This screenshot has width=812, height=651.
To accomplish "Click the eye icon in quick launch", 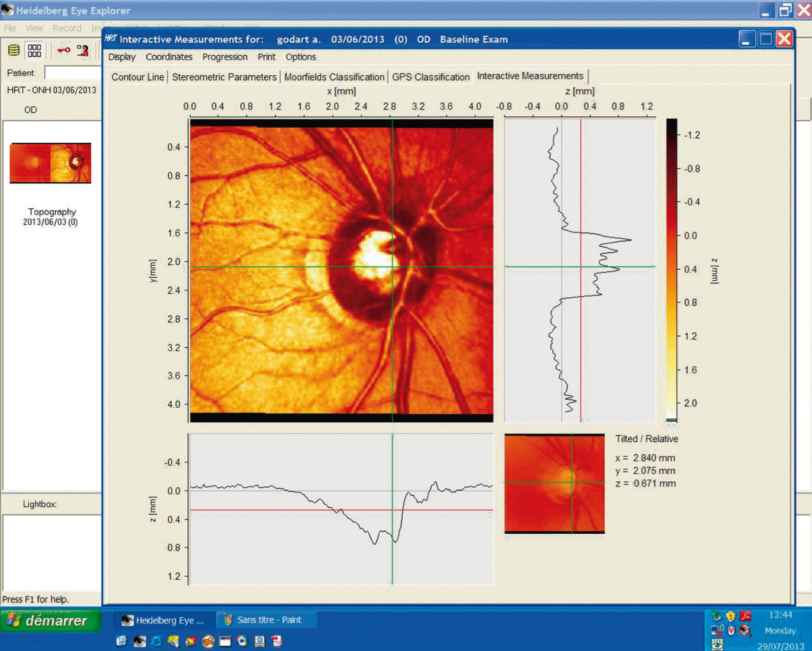I will [139, 641].
